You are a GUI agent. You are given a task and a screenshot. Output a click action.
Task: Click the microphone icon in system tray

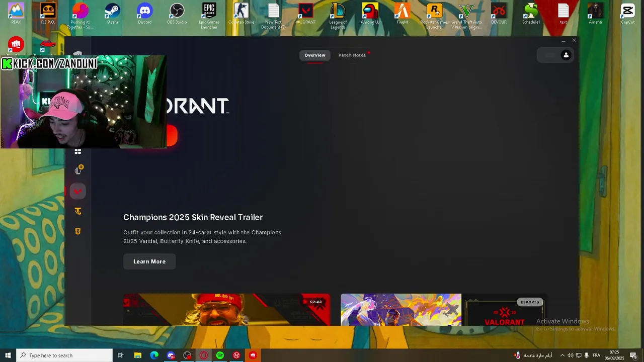click(x=587, y=355)
